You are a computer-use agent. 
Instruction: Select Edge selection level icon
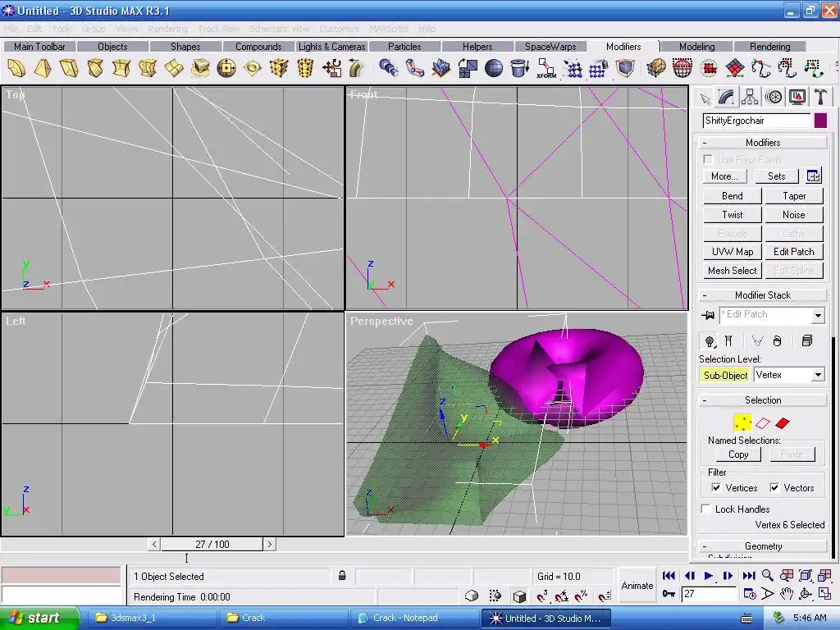(x=762, y=423)
